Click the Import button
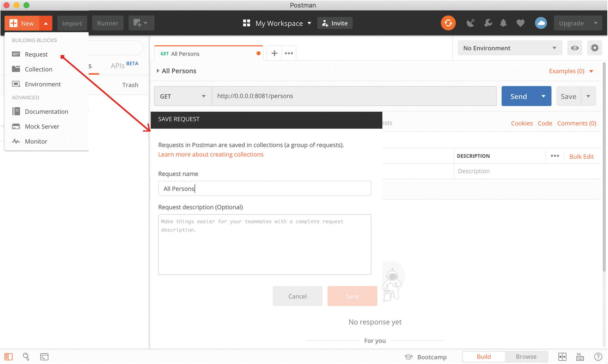608x364 pixels. point(72,23)
